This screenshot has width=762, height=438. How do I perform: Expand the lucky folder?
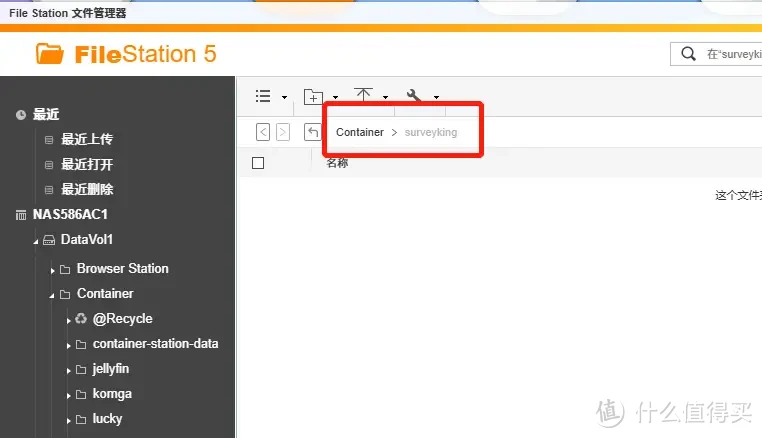pos(69,420)
